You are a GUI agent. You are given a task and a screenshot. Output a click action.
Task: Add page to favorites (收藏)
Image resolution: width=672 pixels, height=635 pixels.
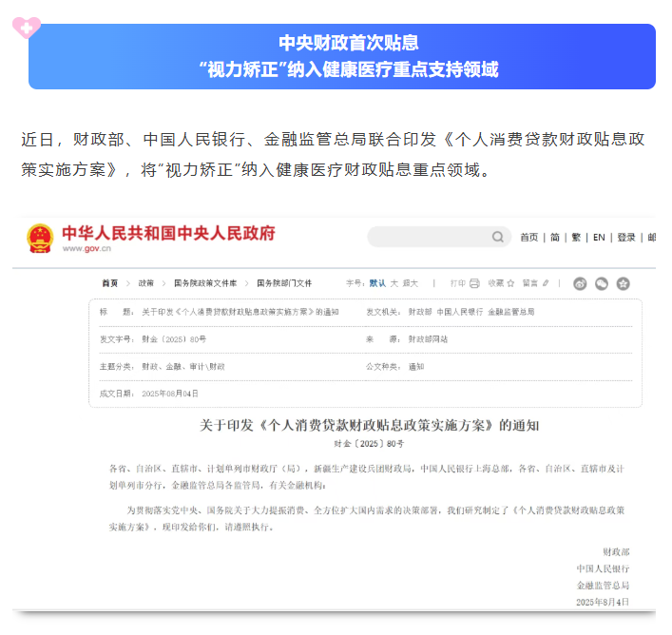(x=500, y=283)
